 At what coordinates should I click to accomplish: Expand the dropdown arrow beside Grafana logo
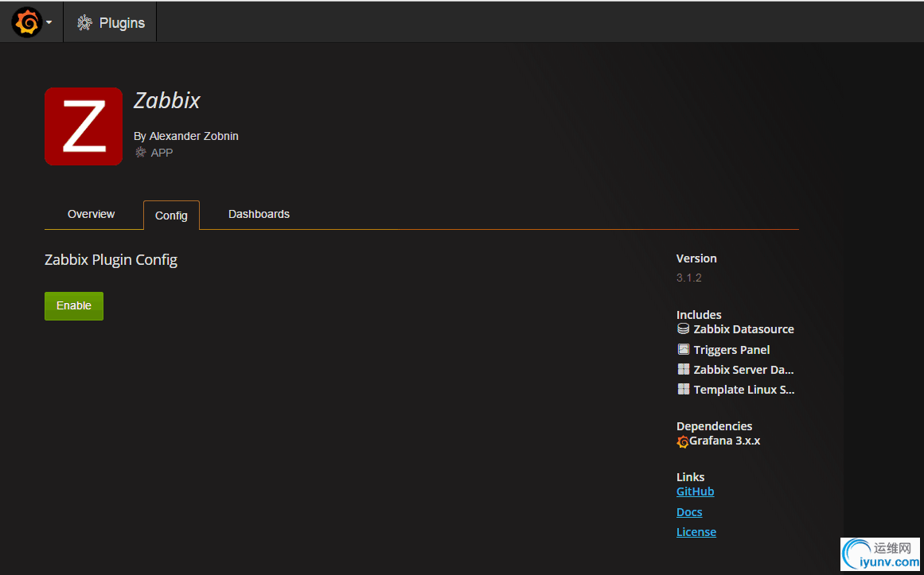click(x=49, y=23)
